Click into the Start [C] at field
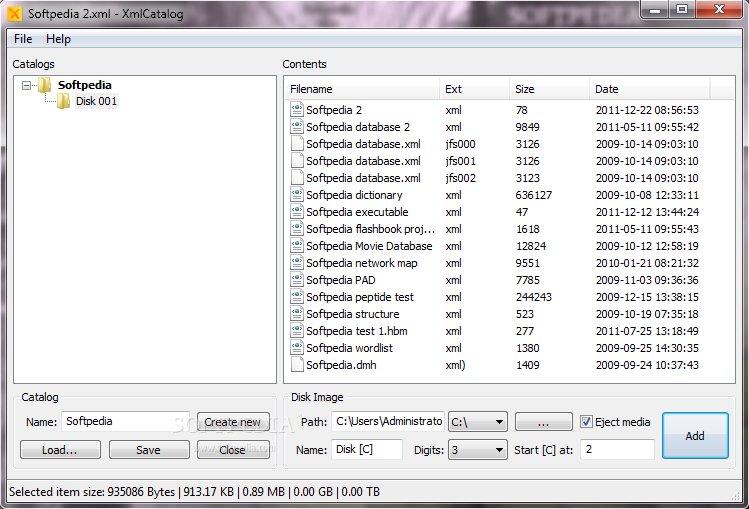 (617, 449)
